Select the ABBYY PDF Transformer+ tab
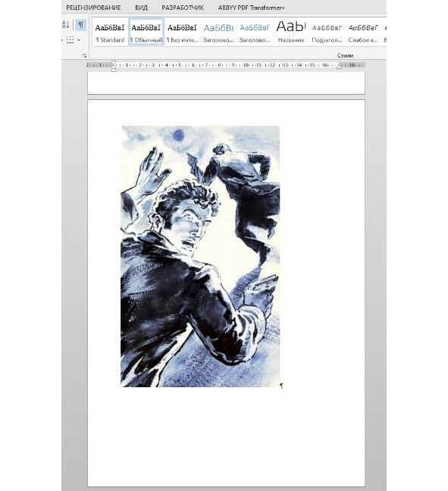Image resolution: width=448 pixels, height=491 pixels. (251, 8)
